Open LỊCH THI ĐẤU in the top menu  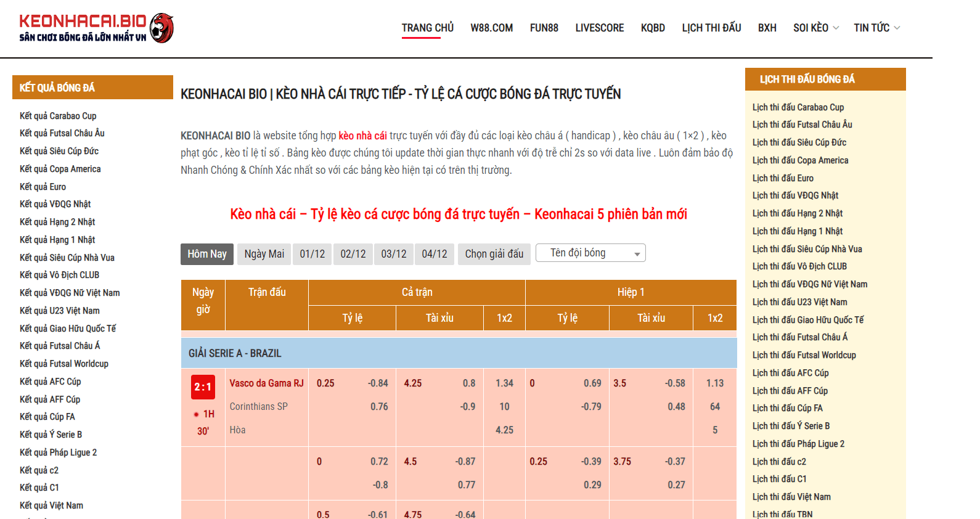pos(711,28)
